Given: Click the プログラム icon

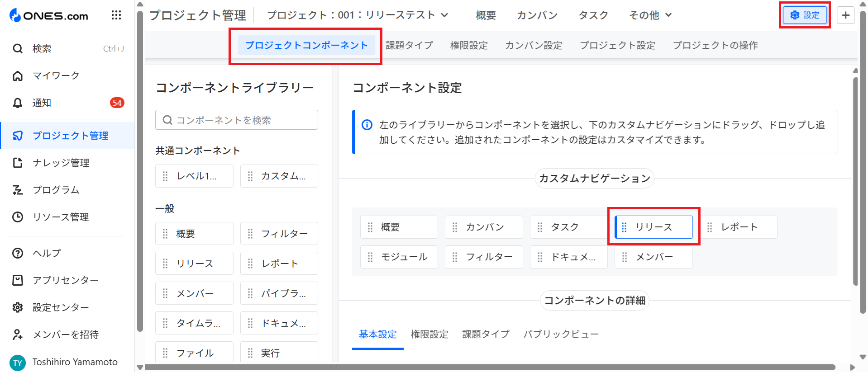Looking at the screenshot, I should click(x=18, y=190).
